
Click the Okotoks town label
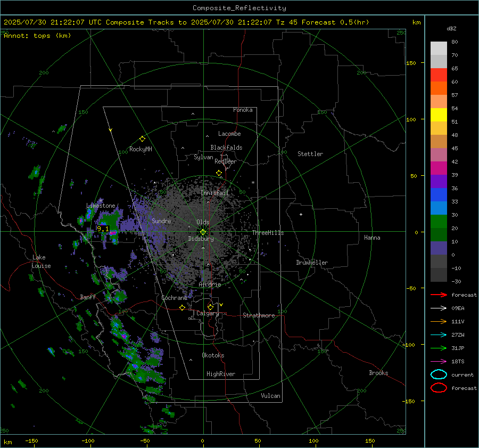point(213,355)
